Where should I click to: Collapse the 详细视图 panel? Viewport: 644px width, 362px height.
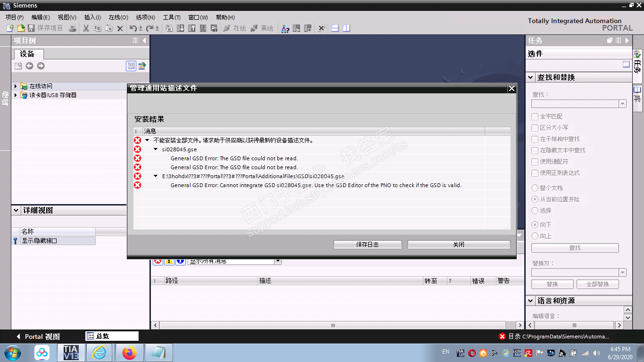[x=17, y=210]
